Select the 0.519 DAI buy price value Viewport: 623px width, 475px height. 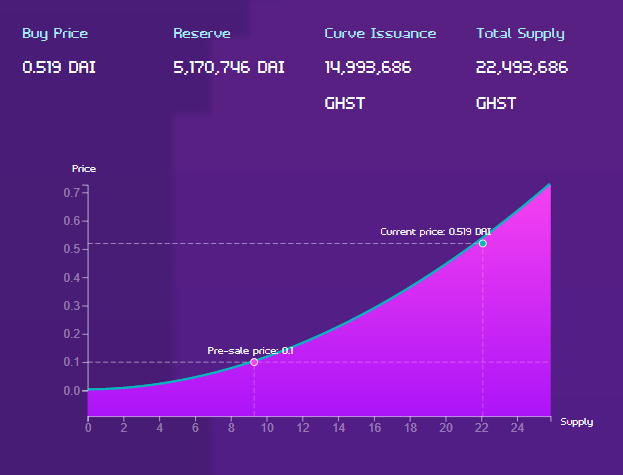59,68
